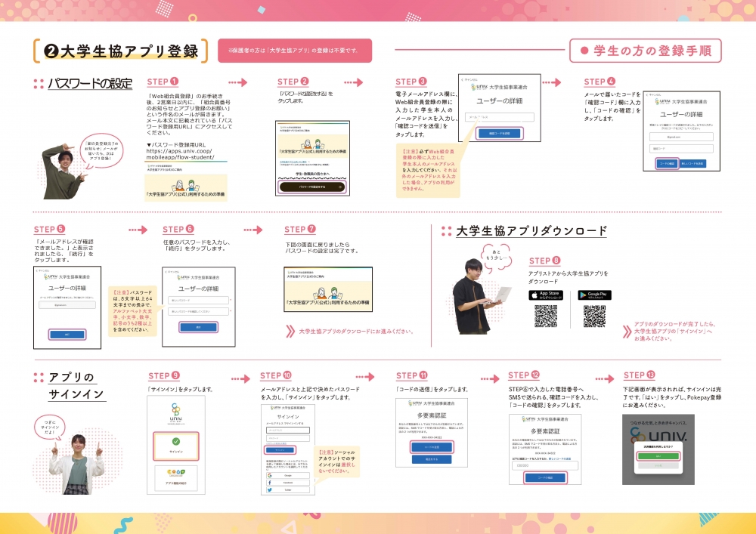Tap the dark password setup button in STEP 2

(x=311, y=186)
